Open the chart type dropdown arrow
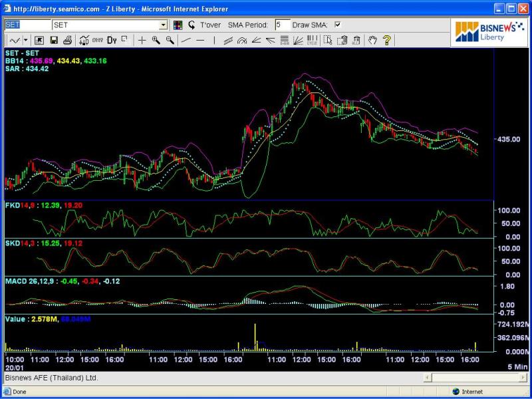The width and height of the screenshot is (532, 399). point(25,41)
